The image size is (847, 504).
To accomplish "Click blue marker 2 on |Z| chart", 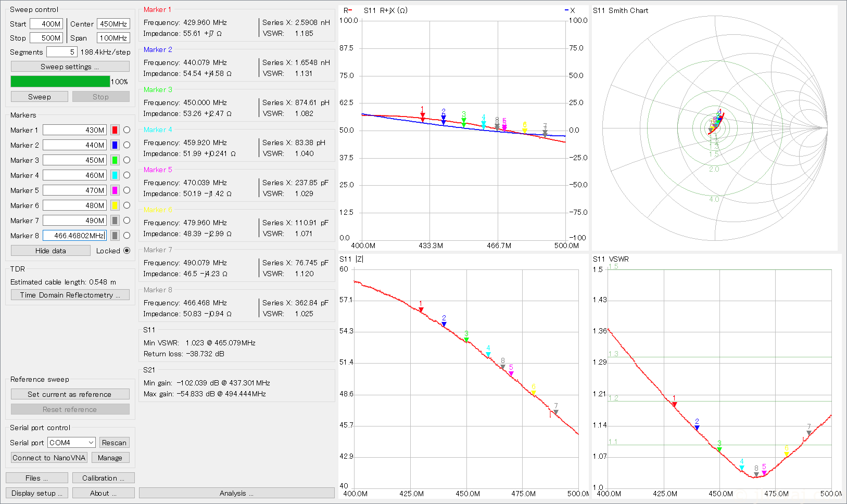I will click(444, 324).
